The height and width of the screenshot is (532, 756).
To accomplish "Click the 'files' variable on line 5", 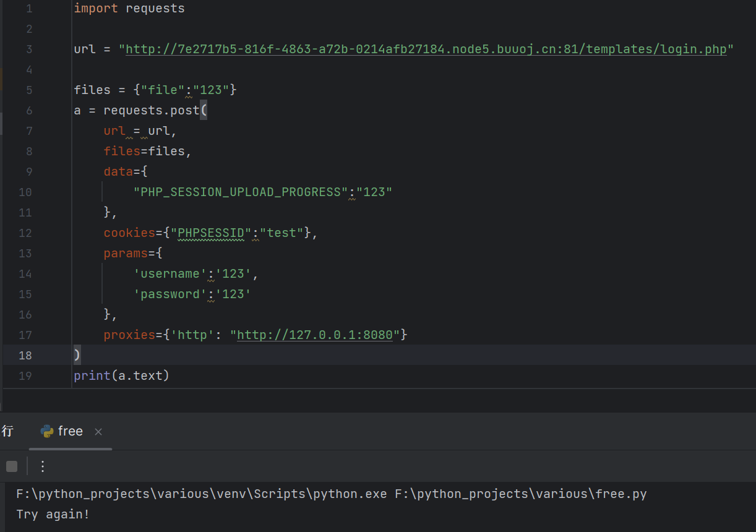I will [92, 90].
